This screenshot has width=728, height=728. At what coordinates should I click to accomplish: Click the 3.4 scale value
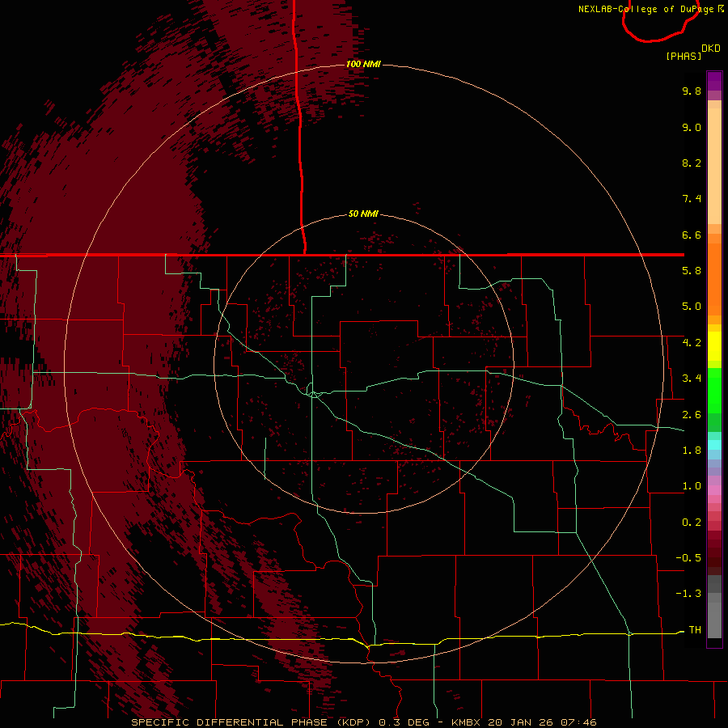[x=692, y=379]
